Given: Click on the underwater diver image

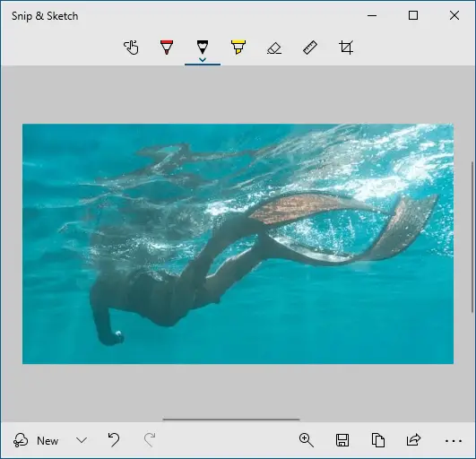Looking at the screenshot, I should pos(238,244).
